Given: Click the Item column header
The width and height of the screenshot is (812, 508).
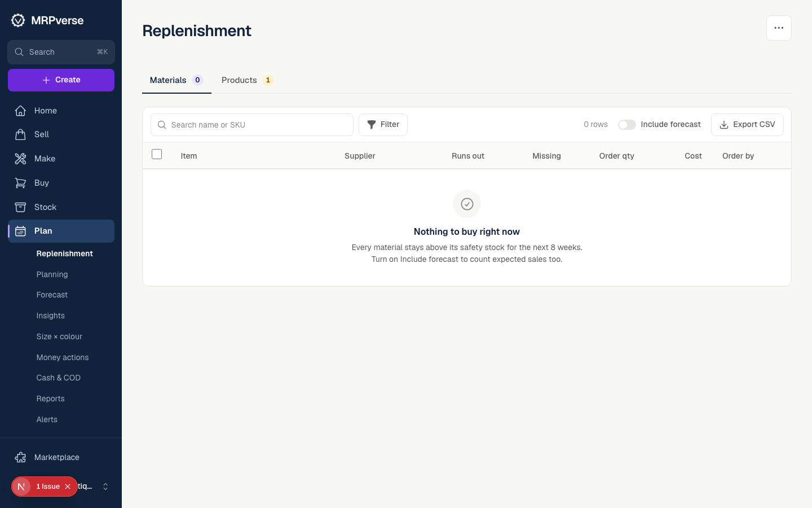Looking at the screenshot, I should pos(189,156).
